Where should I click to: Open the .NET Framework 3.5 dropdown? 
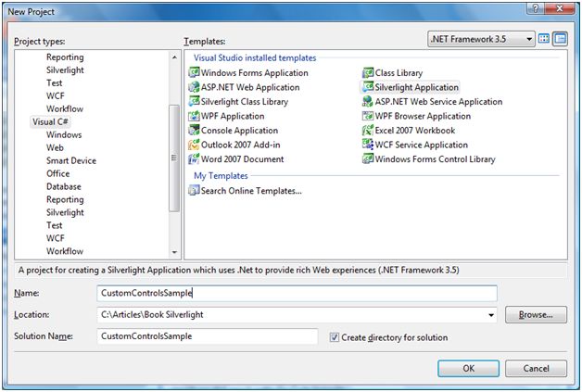[x=481, y=39]
